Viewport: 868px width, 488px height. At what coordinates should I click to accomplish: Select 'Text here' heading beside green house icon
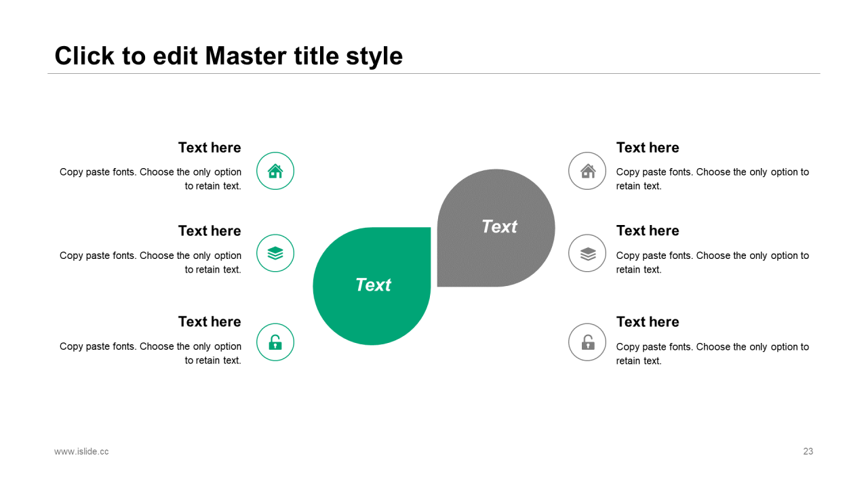coord(210,148)
